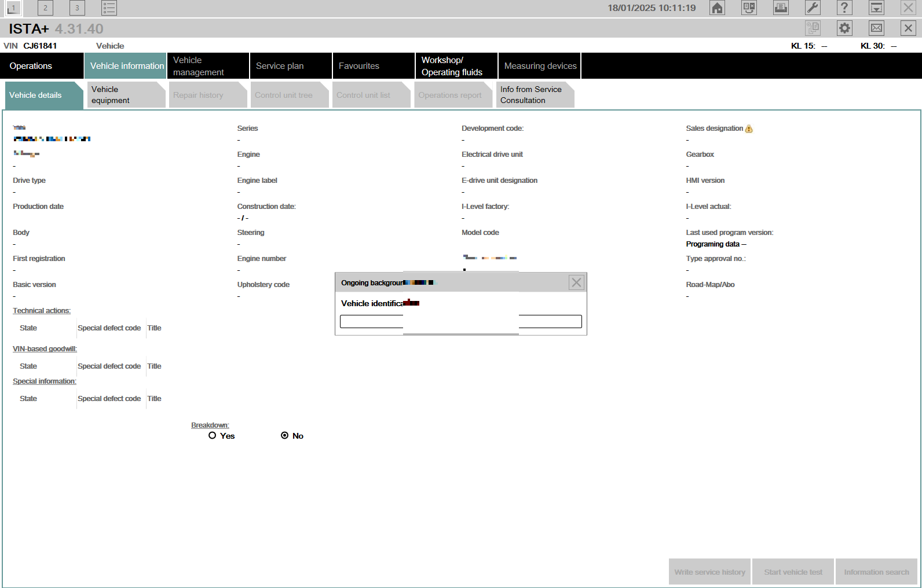Image resolution: width=922 pixels, height=588 pixels.
Task: Switch to operation slot 2
Action: (45, 8)
